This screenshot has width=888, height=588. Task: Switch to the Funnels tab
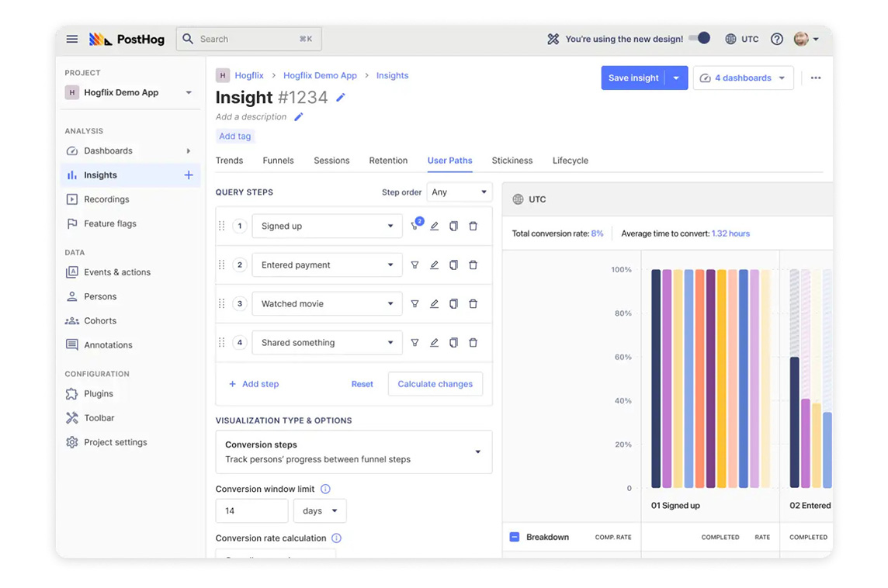click(x=278, y=161)
